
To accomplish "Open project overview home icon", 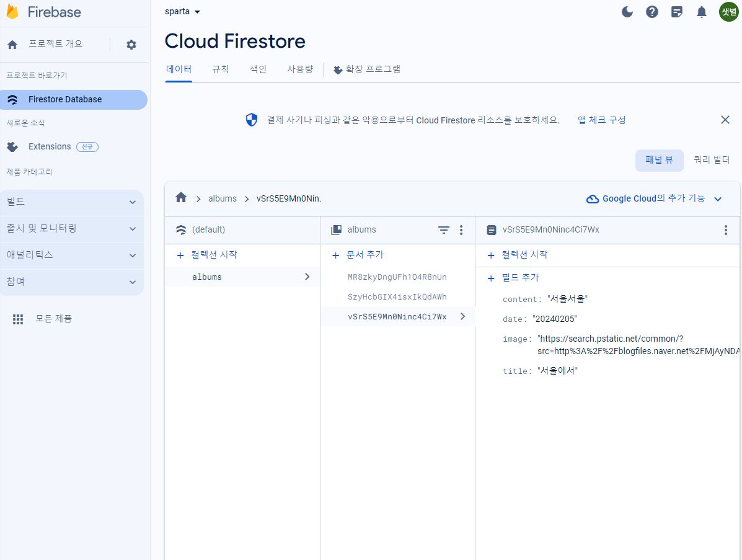I will coord(12,45).
